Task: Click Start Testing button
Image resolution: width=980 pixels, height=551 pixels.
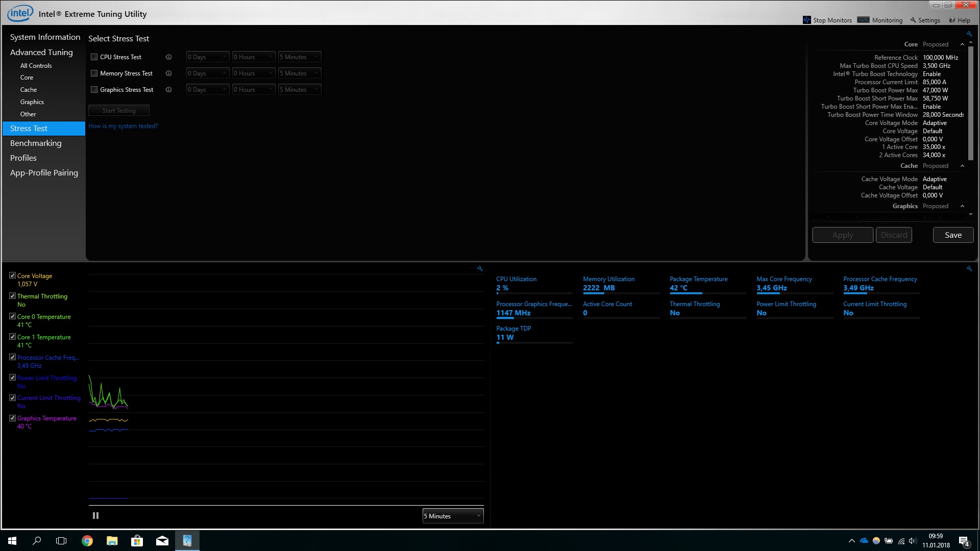Action: coord(119,111)
